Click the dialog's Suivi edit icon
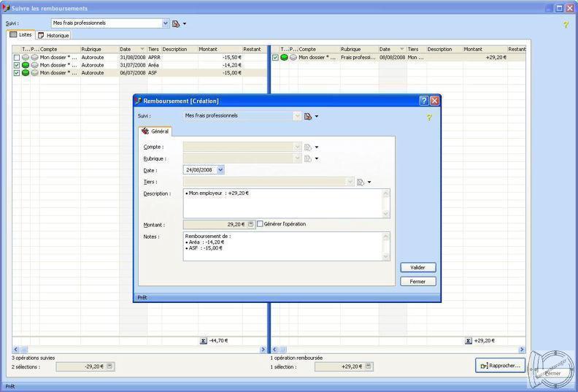Image resolution: width=578 pixels, height=392 pixels. [308, 116]
